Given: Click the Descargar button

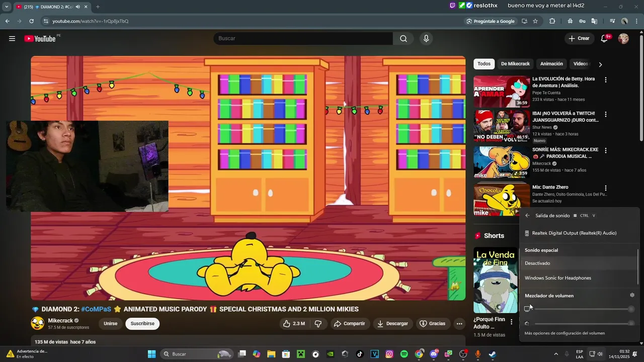Looking at the screenshot, I should [393, 324].
